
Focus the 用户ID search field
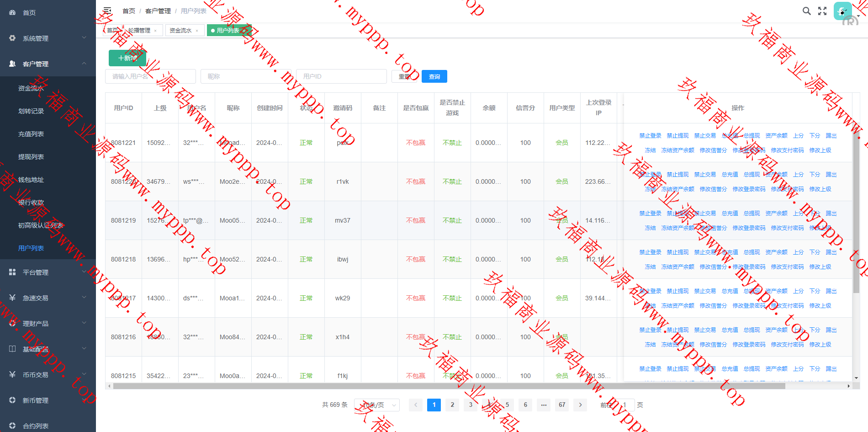[x=341, y=76]
